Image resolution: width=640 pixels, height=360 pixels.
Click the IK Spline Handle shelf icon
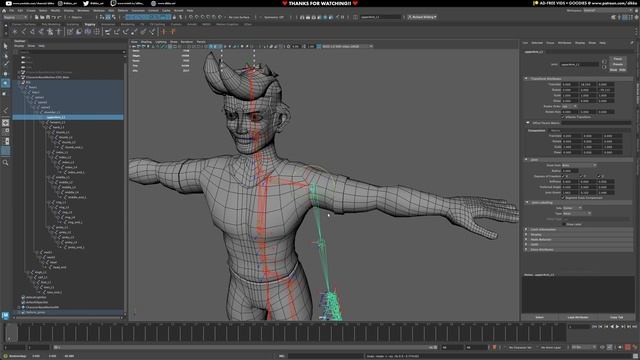[x=41, y=31]
